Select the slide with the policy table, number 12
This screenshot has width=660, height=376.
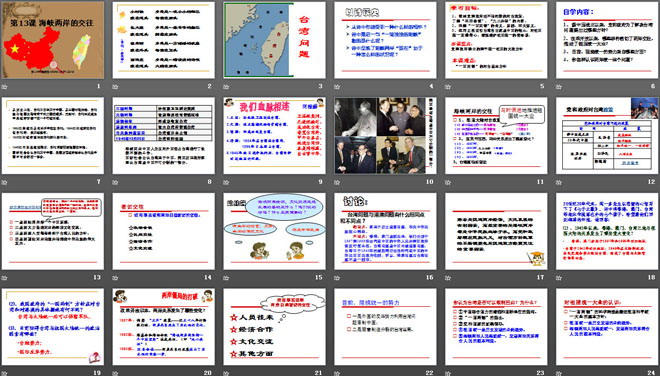coord(607,136)
